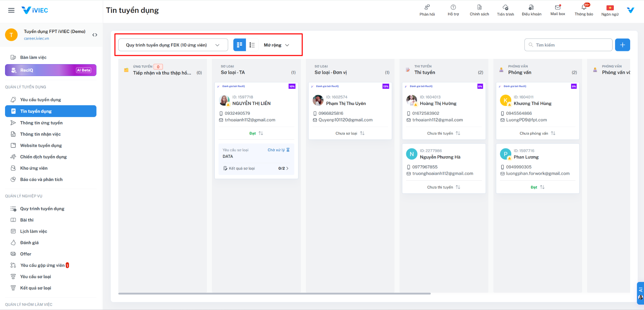Expand the Mở rộng dropdown
The height and width of the screenshot is (310, 644).
pos(276,45)
